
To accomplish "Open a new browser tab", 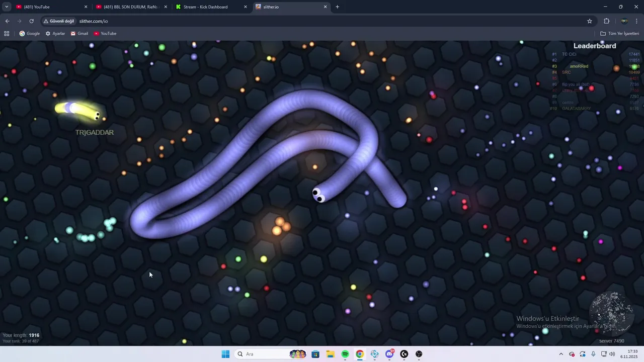I will (x=337, y=7).
